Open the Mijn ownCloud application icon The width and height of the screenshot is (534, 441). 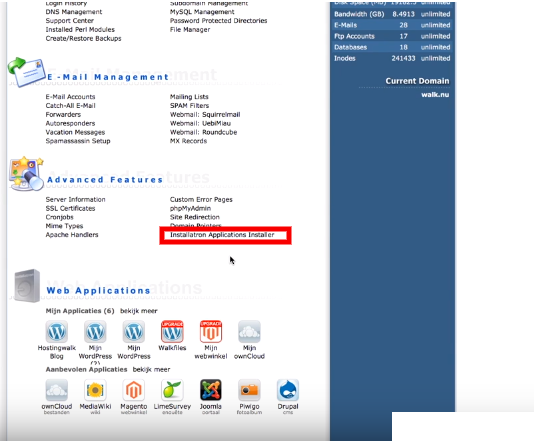(249, 332)
